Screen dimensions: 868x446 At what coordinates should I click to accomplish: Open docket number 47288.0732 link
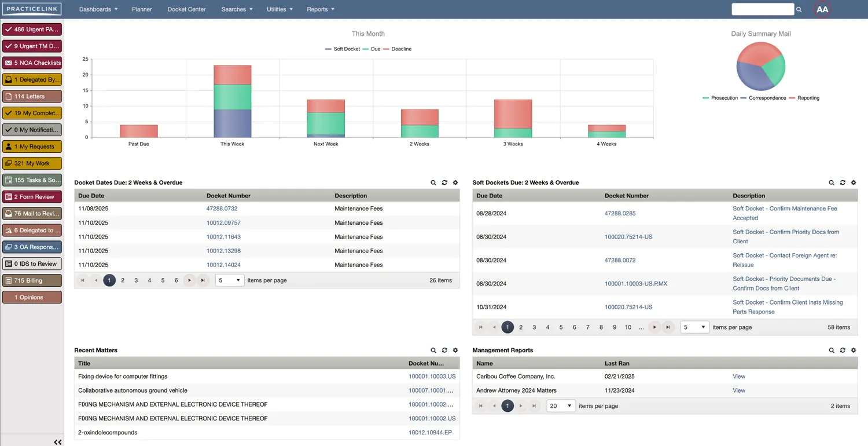click(222, 209)
